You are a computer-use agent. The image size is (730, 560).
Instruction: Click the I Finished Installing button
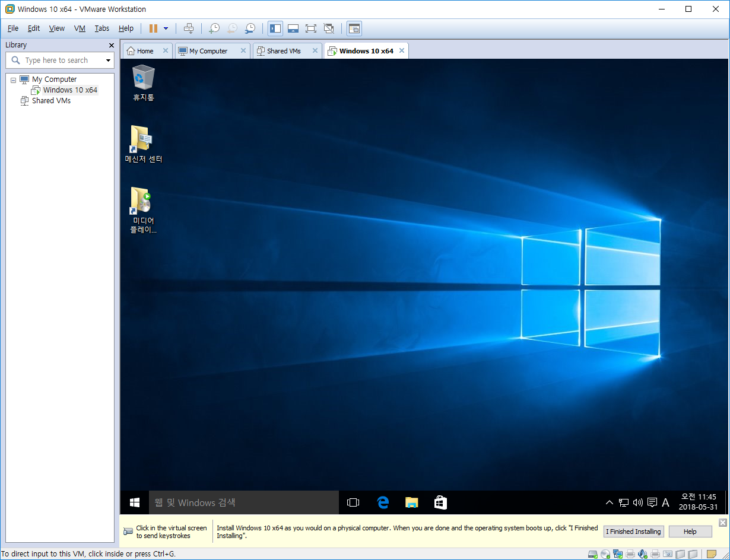pos(633,532)
